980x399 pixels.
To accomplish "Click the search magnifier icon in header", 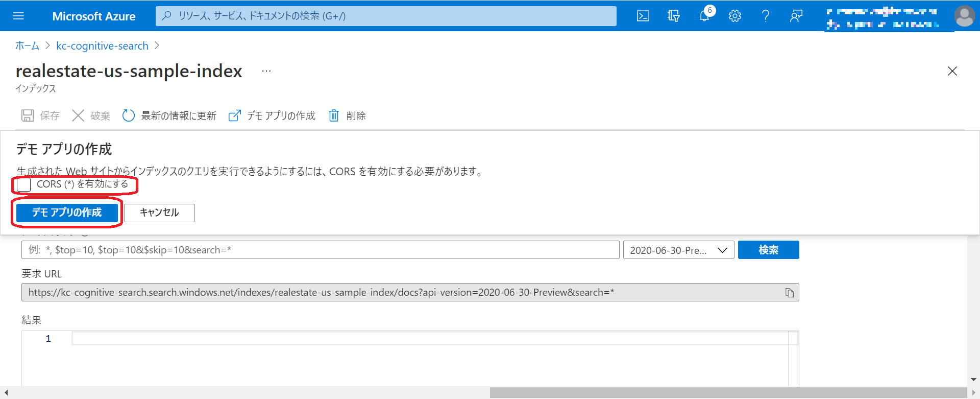I will click(166, 16).
